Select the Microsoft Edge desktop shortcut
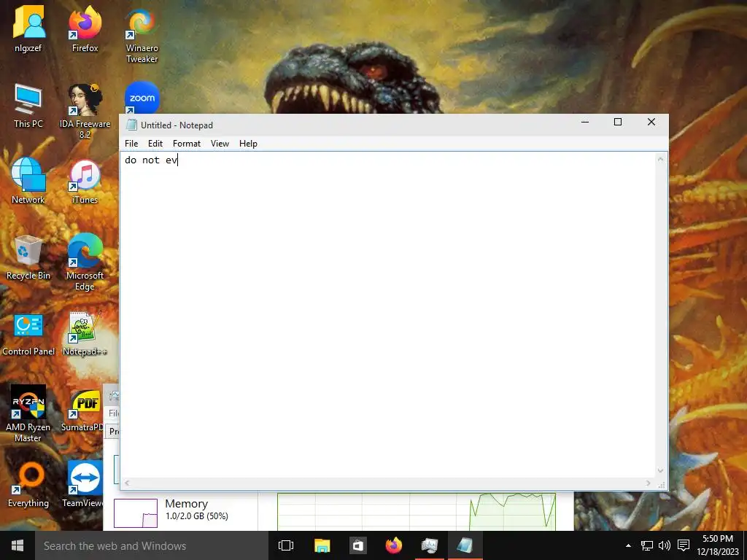Screen dimensions: 747x560 pyautogui.click(x=85, y=262)
